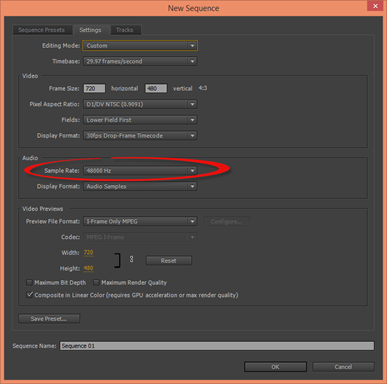This screenshot has height=384, width=387.
Task: Open the Sample Rate dropdown
Action: [x=140, y=171]
